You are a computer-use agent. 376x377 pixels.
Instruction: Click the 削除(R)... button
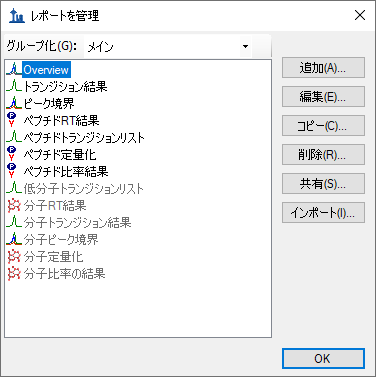click(323, 155)
